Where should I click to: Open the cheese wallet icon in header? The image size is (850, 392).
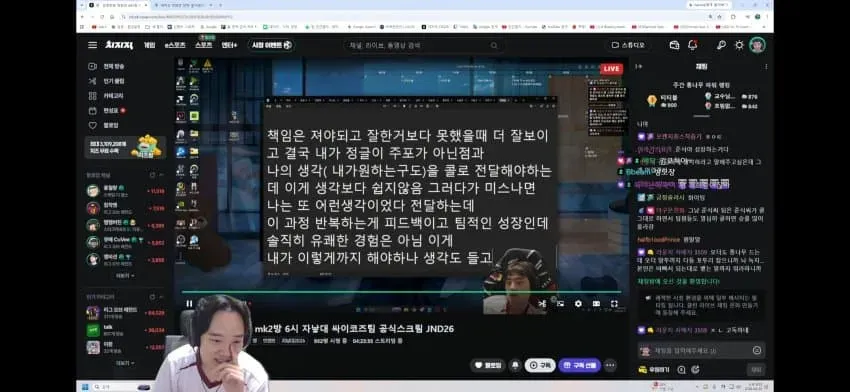coord(674,45)
